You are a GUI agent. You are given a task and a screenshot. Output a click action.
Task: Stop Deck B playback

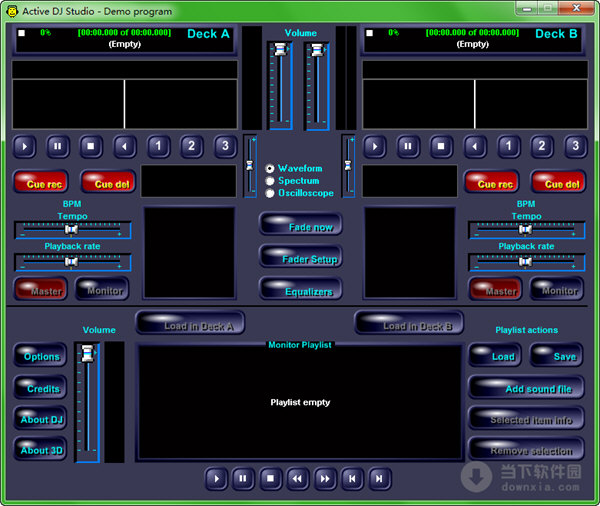tap(442, 147)
